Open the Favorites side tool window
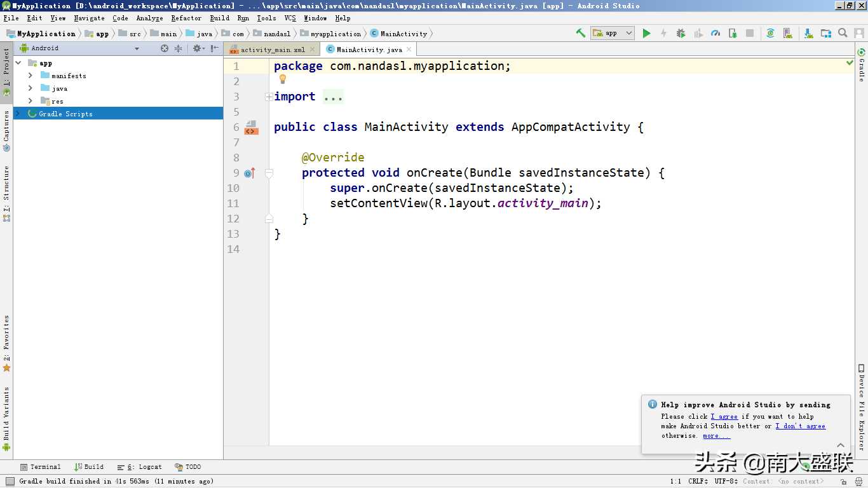Screen dimensions: 868x488 (6, 343)
